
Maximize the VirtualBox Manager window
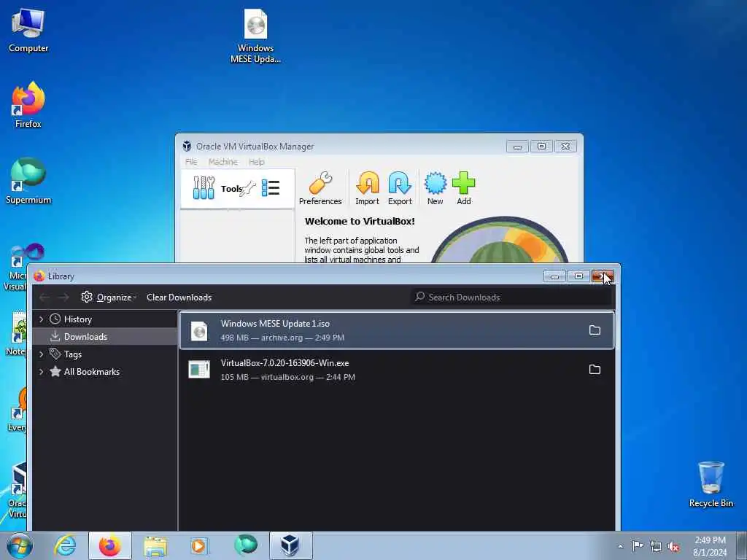(x=542, y=146)
